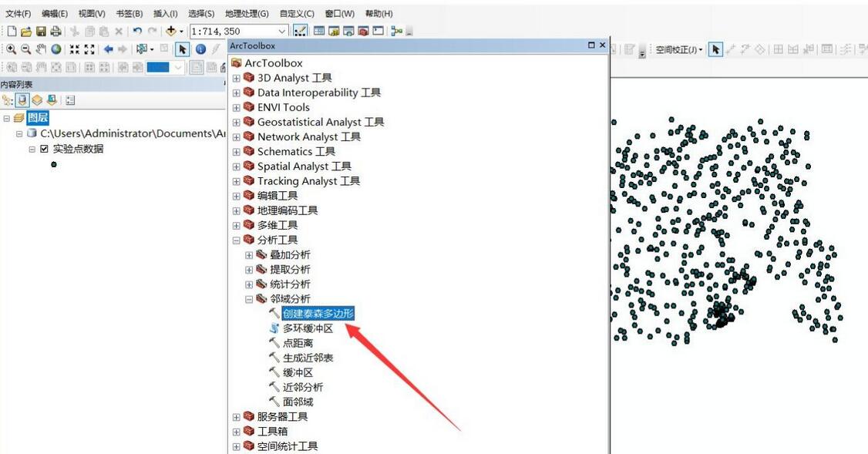Collapse the 图层 data frame
868x454 pixels.
point(7,118)
